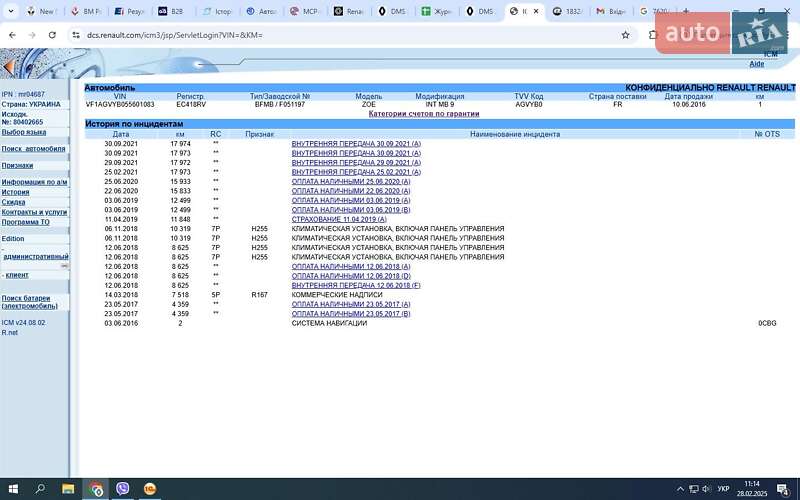Screen dimensions: 800x500
Task: Open ВНУТРЕННЯЯ ПЕРЕДАЧА 25.02.2021 (A)
Action: click(356, 172)
